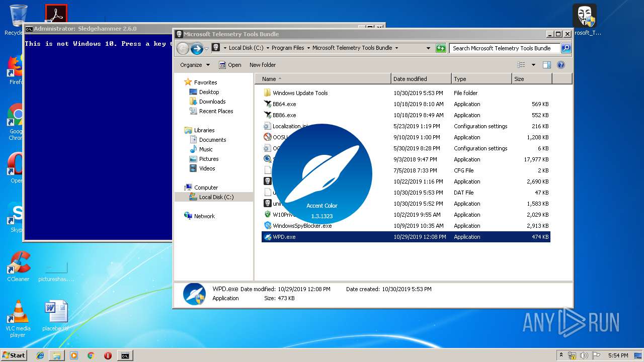The height and width of the screenshot is (362, 644).
Task: Open the Start menu
Action: coord(14,355)
